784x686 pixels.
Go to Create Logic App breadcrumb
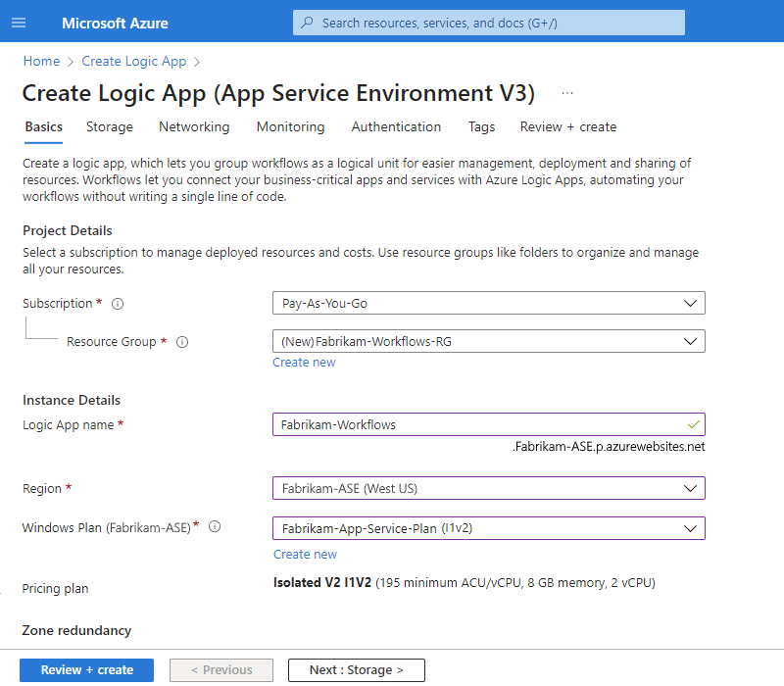click(x=134, y=61)
